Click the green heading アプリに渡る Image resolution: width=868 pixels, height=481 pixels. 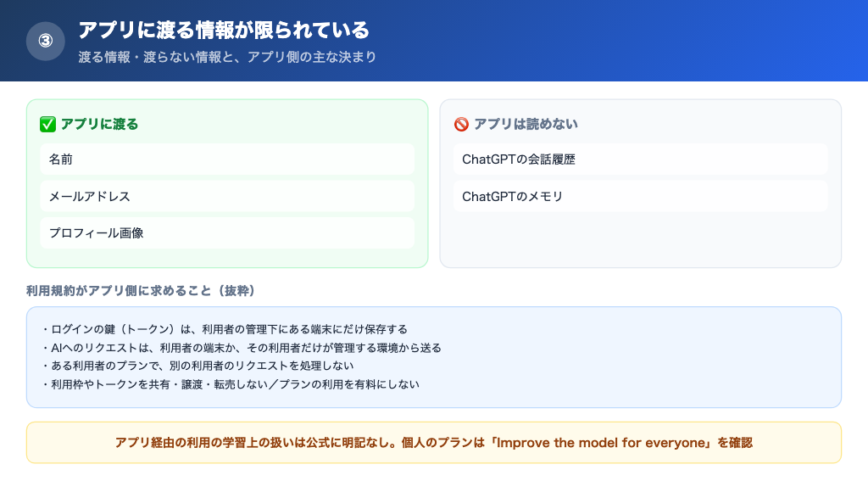pos(100,124)
